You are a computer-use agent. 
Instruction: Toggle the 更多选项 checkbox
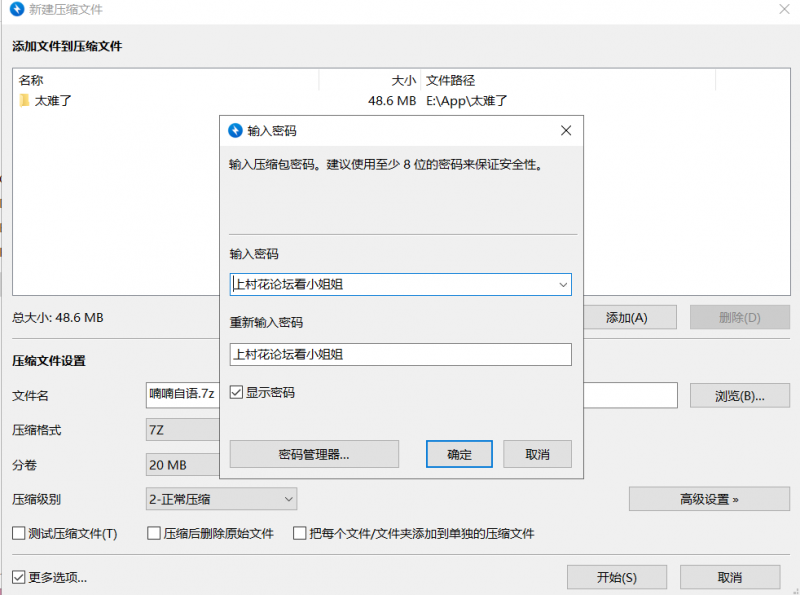pyautogui.click(x=18, y=577)
